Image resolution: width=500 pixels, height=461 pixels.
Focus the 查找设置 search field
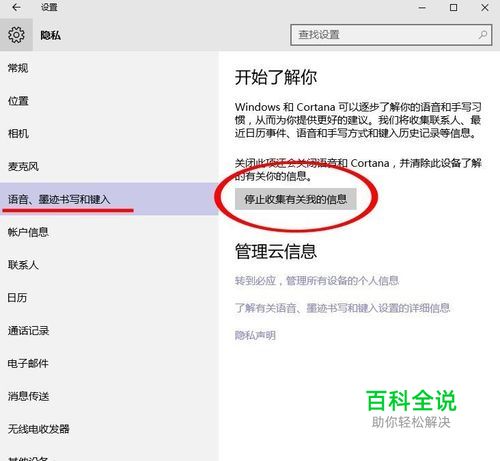tap(391, 35)
